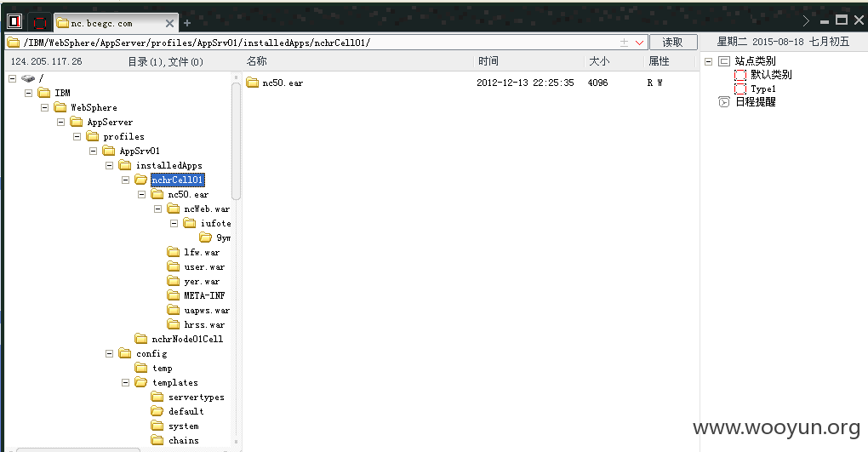Click the plus-minus icon in address bar
This screenshot has height=452, width=868.
click(x=624, y=43)
